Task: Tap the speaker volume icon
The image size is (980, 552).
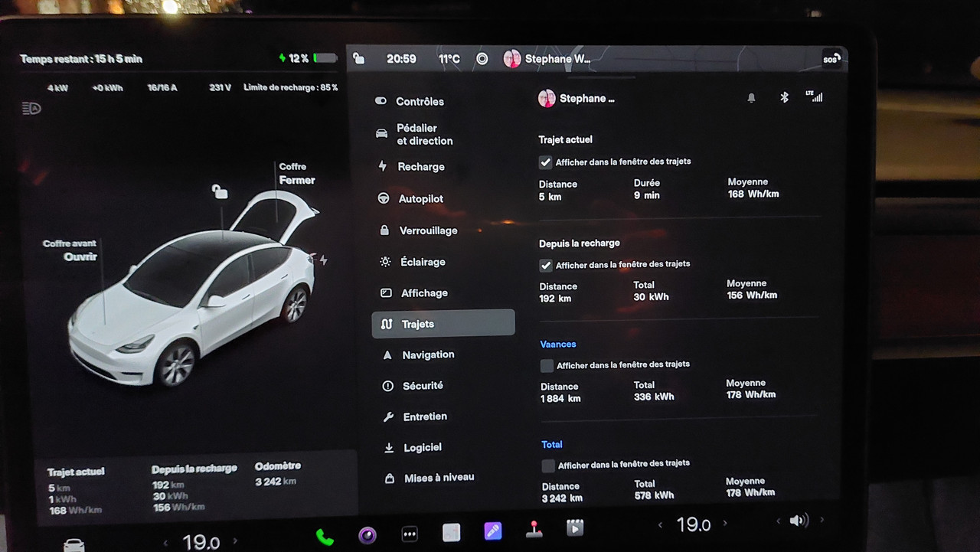Action: pos(799,521)
